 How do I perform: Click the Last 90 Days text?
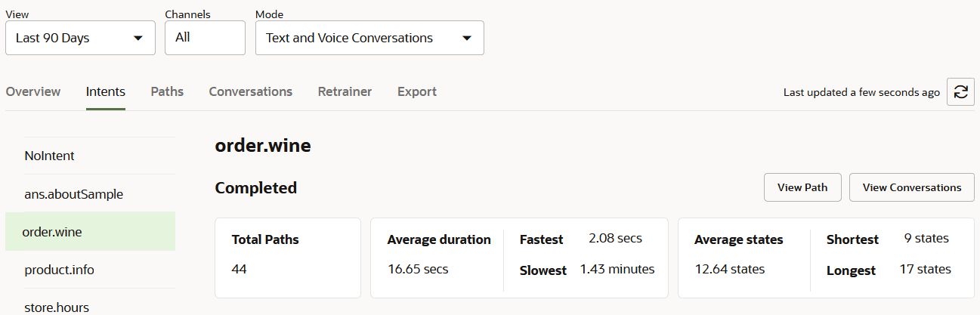[53, 38]
